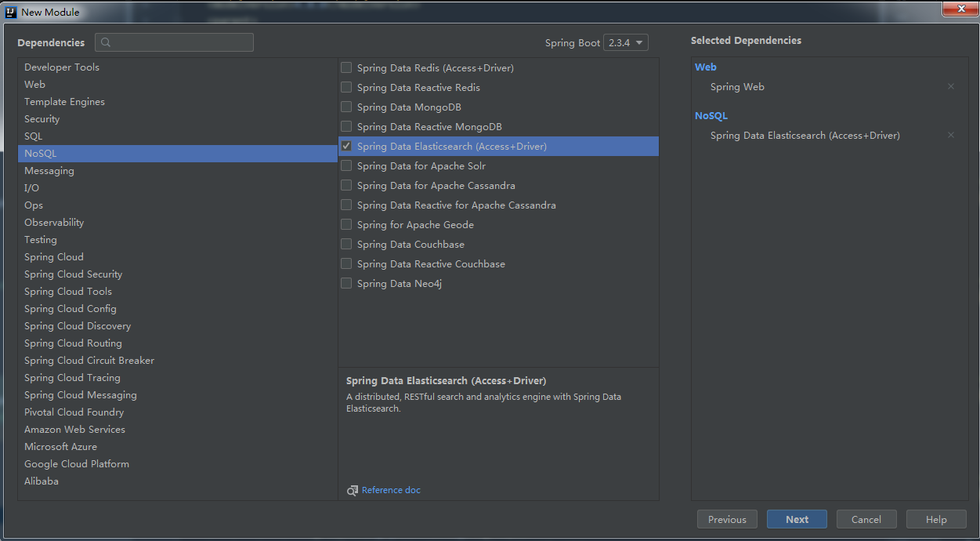Check Spring Data for Apache Cassandra

346,186
